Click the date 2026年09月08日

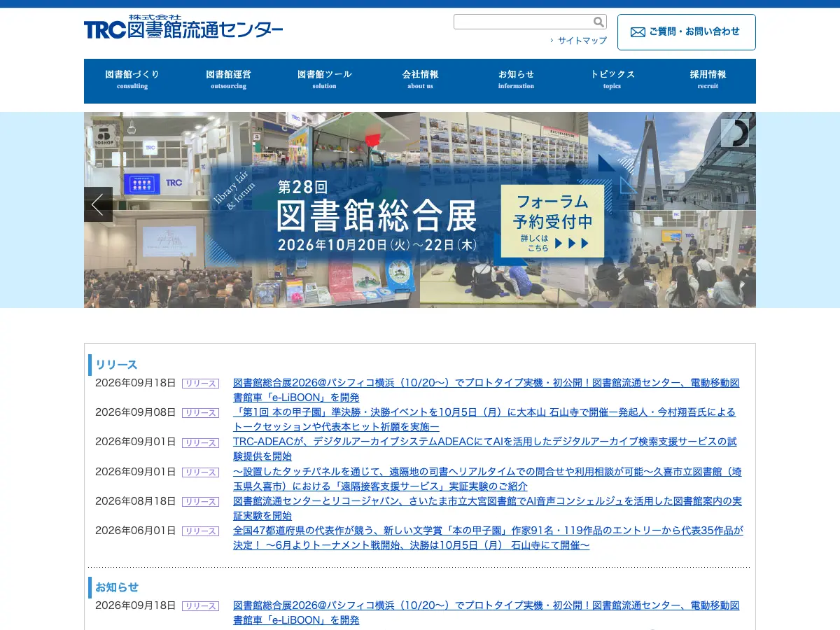coord(136,412)
